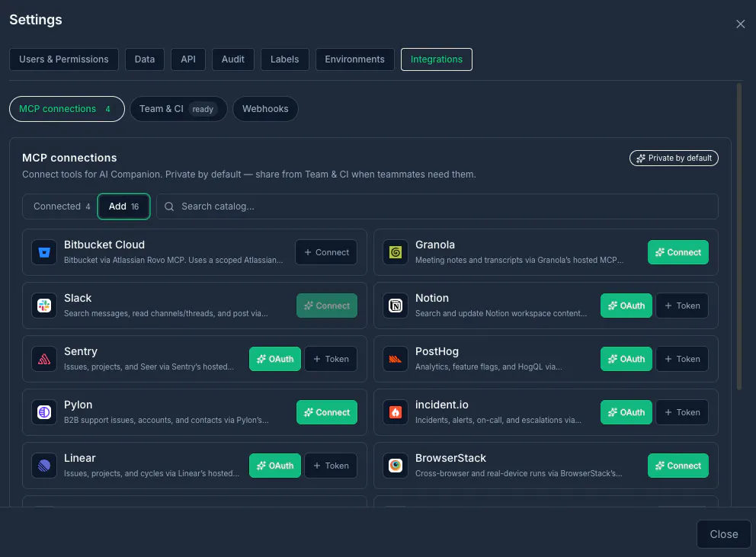Switch to Team & CI sub-tab
Screen dimensions: 756x557
(x=178, y=109)
